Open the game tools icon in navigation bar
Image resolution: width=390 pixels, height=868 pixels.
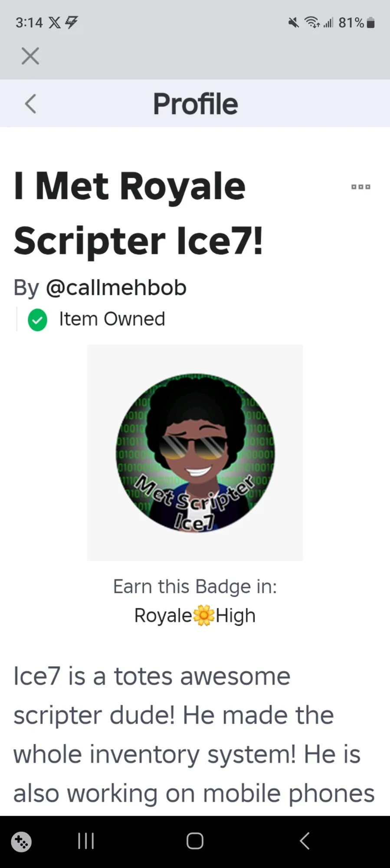(x=21, y=842)
